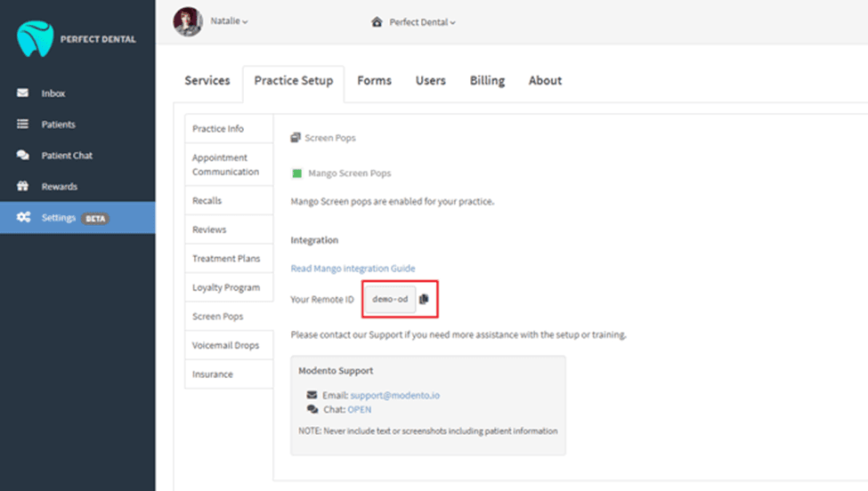Viewport: 868px width, 491px height.
Task: Select Treatment Plans in the side menu
Action: [229, 258]
